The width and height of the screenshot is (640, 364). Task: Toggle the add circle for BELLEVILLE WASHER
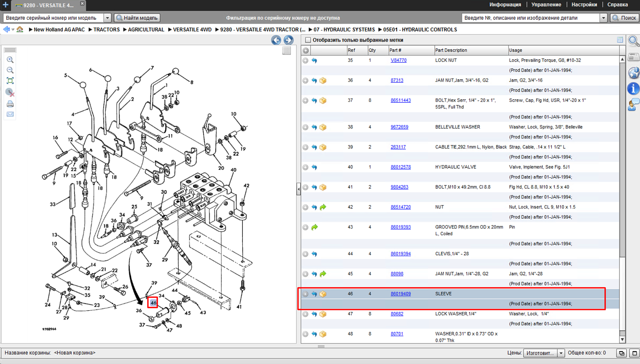305,127
